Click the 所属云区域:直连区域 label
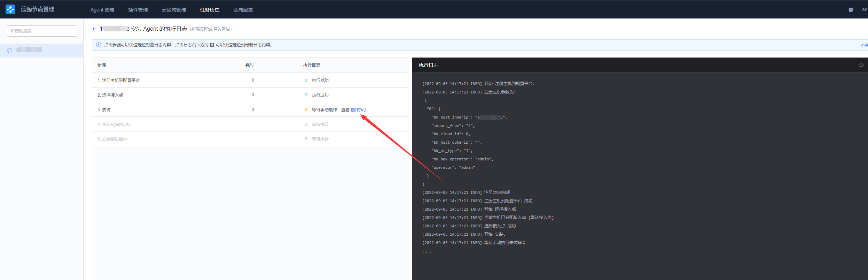The image size is (868, 280). (211, 29)
